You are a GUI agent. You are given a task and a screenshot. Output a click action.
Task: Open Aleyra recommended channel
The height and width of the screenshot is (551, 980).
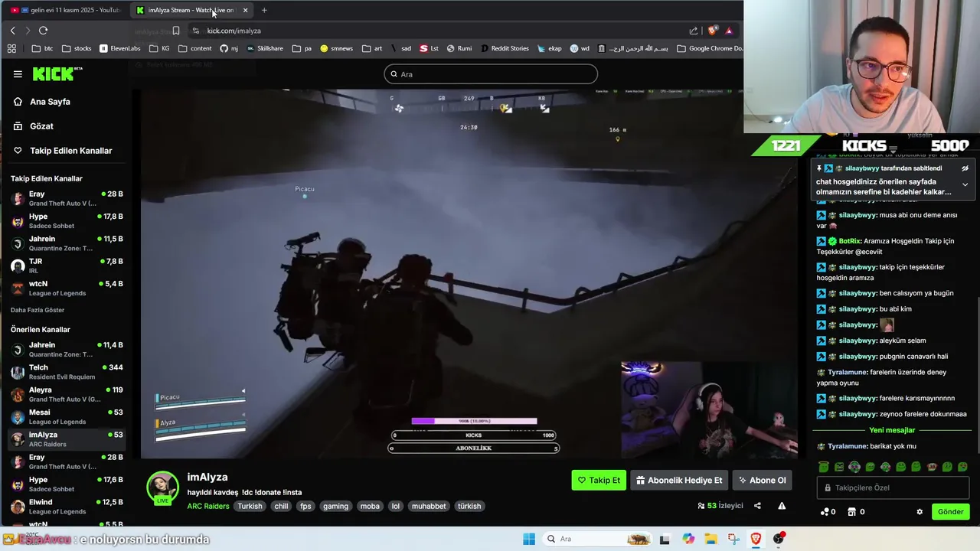click(x=66, y=394)
